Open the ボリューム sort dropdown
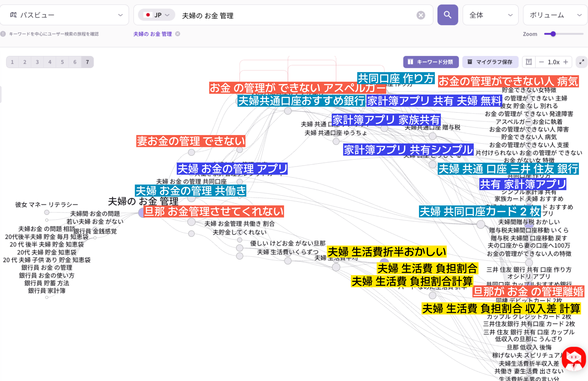Screen dimensions: 588x381 [555, 15]
